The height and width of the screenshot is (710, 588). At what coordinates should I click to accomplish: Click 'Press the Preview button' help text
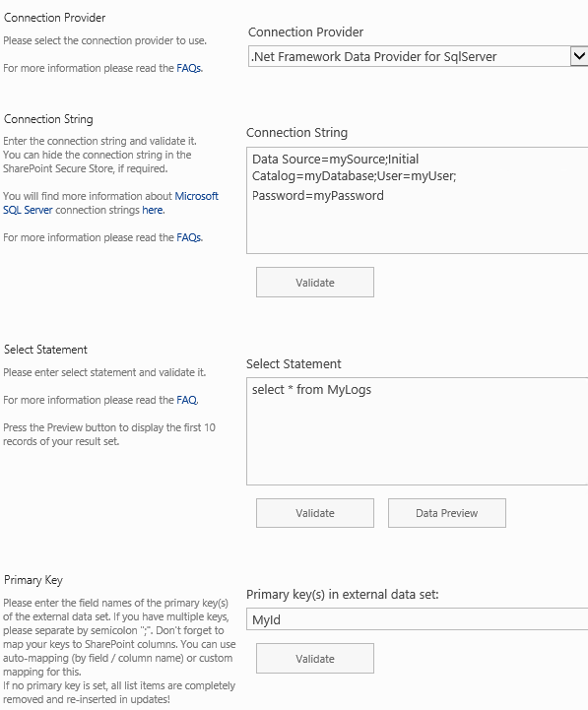pos(109,434)
